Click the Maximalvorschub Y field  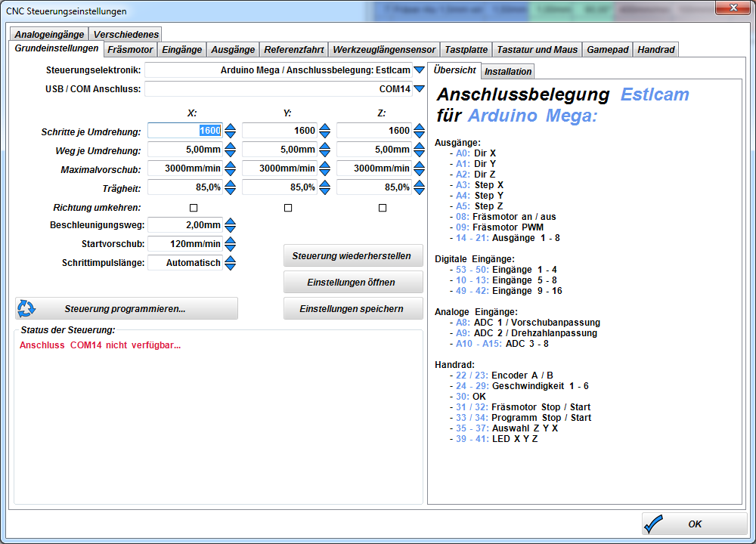tap(280, 168)
